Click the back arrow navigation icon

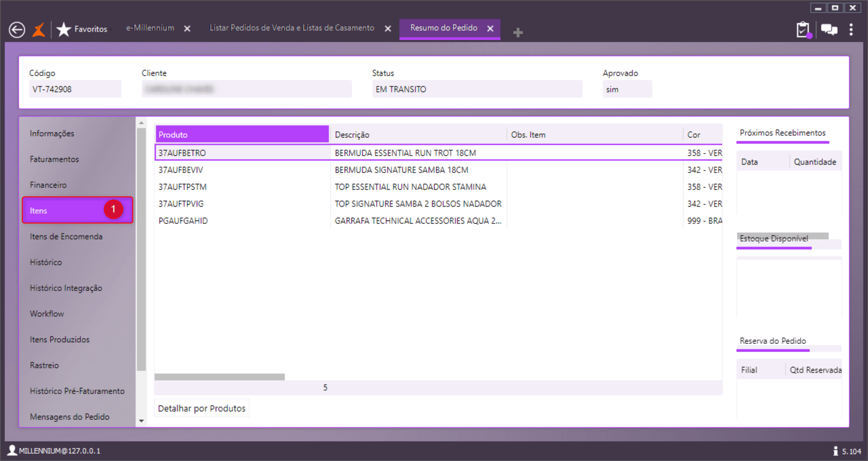(17, 30)
